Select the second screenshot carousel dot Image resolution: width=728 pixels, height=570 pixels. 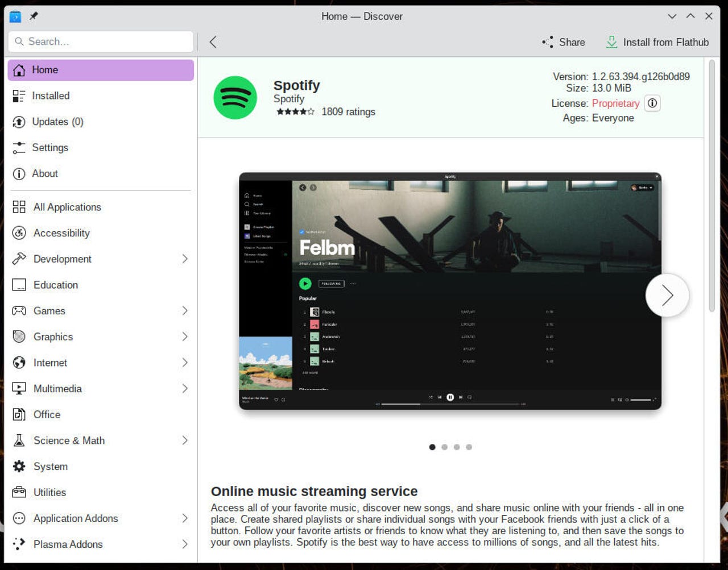(444, 447)
